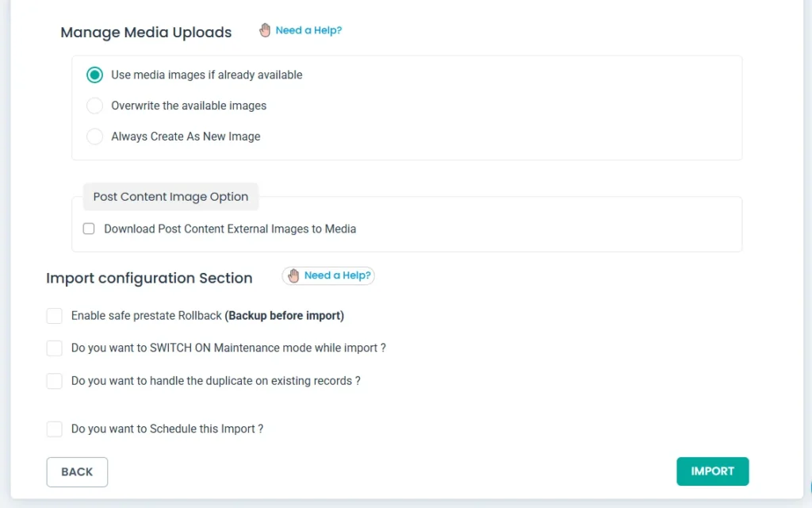The height and width of the screenshot is (508, 812).
Task: Click the hand icon in Import configuration help
Action: click(x=293, y=275)
